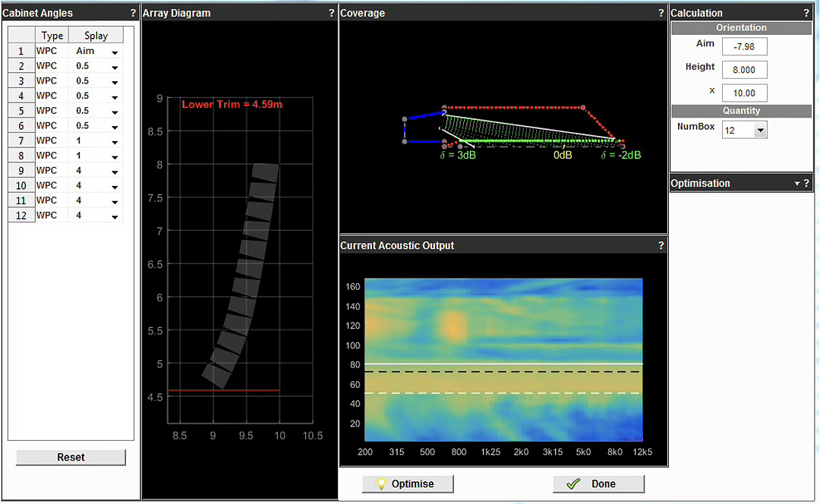Viewport: 820px width, 504px height.
Task: Open splay dropdown for cabinet 12
Action: [x=115, y=217]
